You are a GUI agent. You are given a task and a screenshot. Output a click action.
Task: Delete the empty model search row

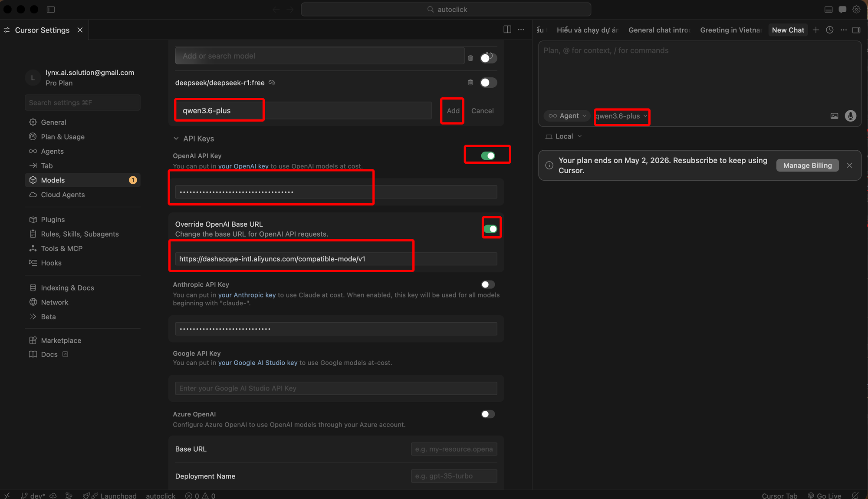pyautogui.click(x=470, y=58)
